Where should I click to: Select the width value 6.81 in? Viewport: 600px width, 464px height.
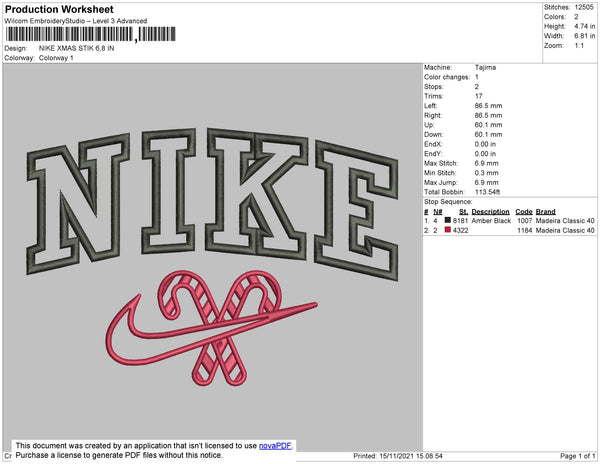[x=585, y=36]
